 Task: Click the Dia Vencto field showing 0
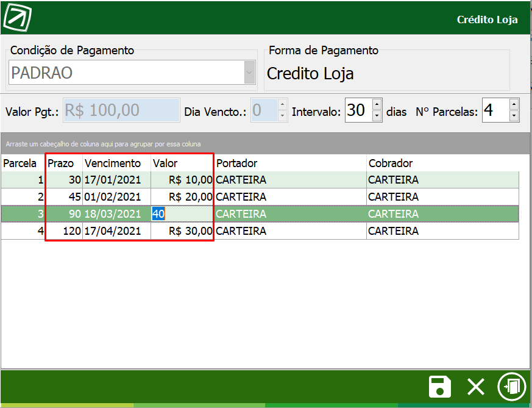pyautogui.click(x=264, y=110)
